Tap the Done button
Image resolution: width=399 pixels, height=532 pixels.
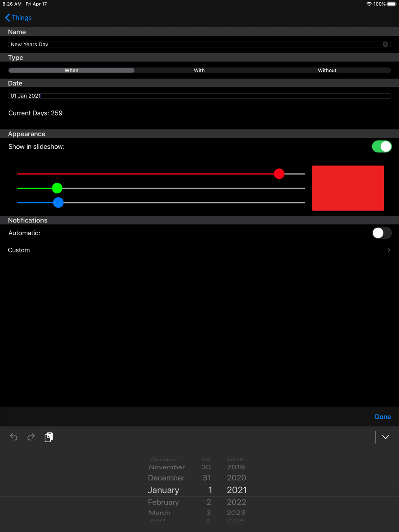(x=383, y=417)
